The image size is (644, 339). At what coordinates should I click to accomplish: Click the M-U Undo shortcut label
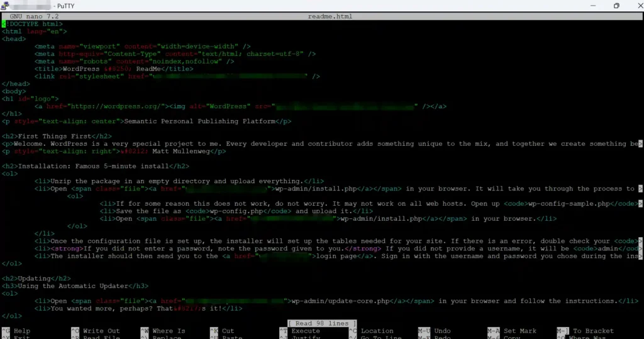click(x=435, y=331)
